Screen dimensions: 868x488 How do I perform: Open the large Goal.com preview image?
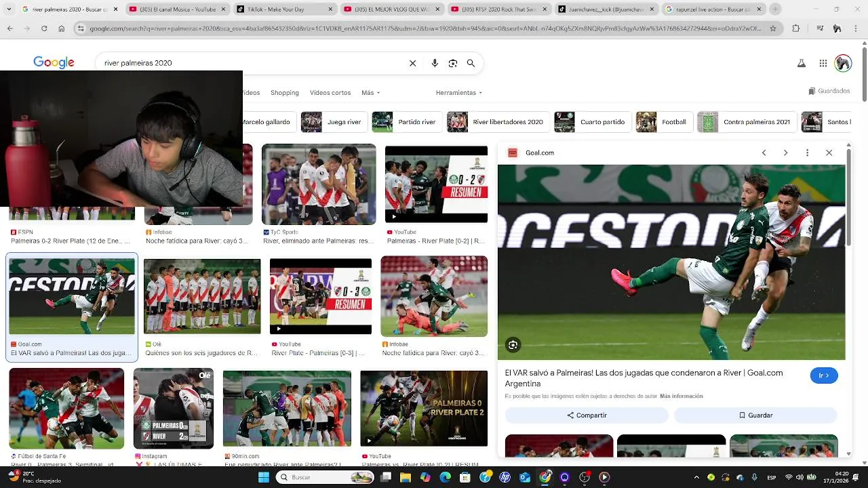point(671,262)
